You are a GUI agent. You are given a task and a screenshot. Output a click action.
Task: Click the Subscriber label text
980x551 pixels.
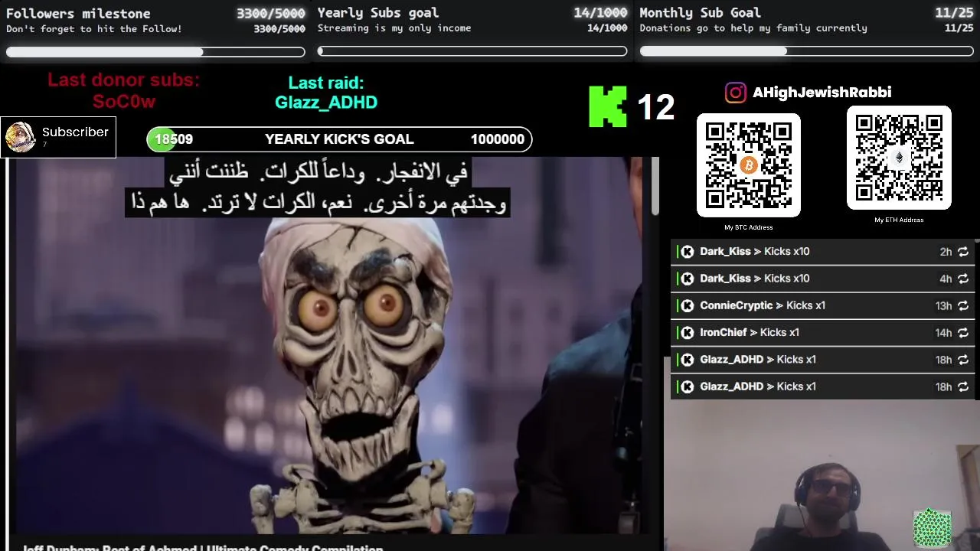click(x=75, y=132)
